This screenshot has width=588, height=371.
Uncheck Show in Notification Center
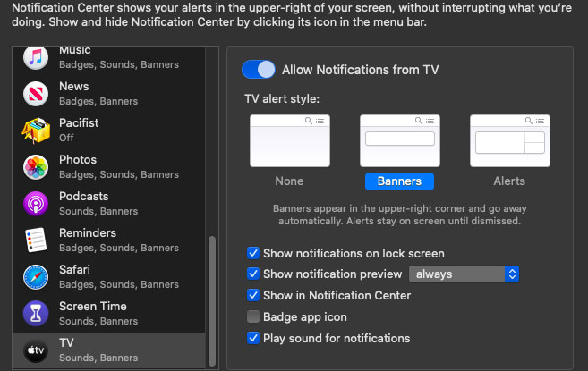pos(253,295)
